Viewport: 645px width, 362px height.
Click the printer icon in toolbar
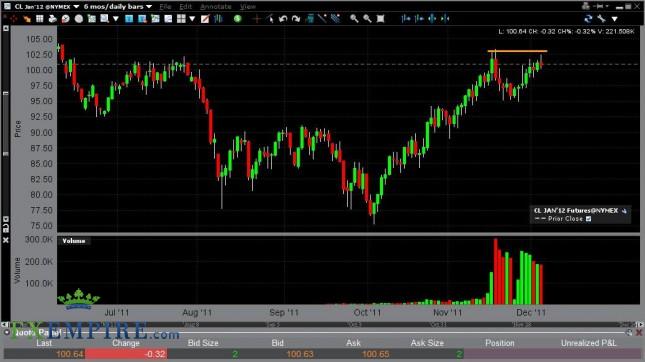point(52,19)
